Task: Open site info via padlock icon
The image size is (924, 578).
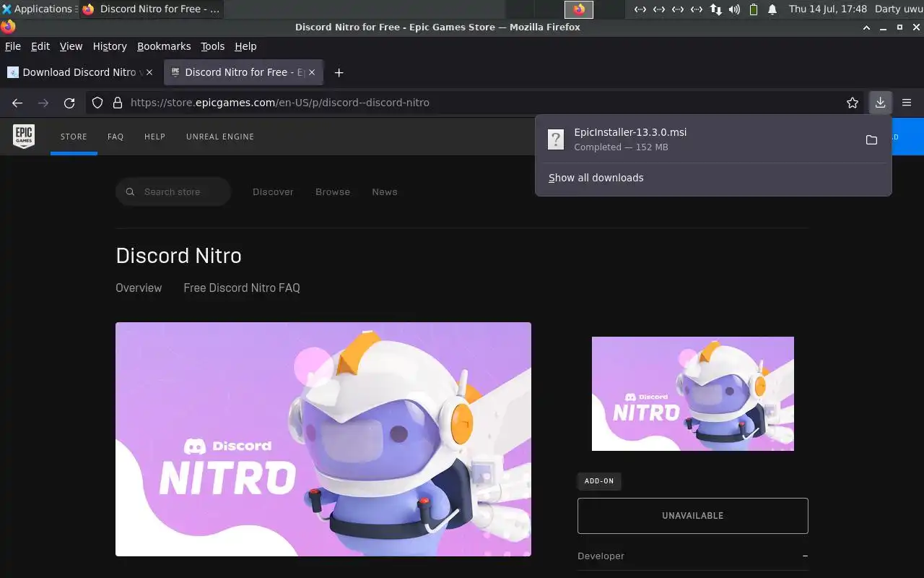Action: pos(118,103)
